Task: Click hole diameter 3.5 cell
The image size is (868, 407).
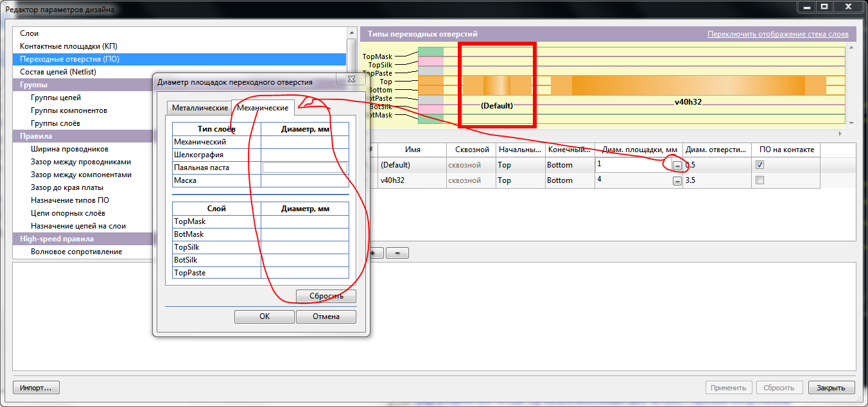Action: click(x=717, y=180)
